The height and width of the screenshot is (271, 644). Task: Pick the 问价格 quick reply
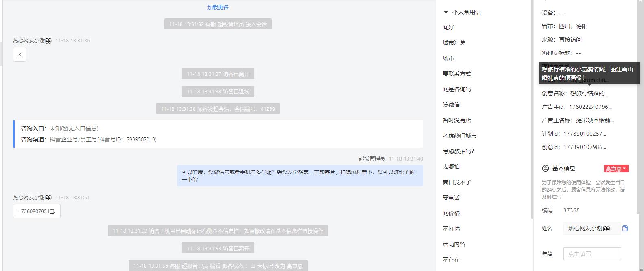[x=451, y=213]
